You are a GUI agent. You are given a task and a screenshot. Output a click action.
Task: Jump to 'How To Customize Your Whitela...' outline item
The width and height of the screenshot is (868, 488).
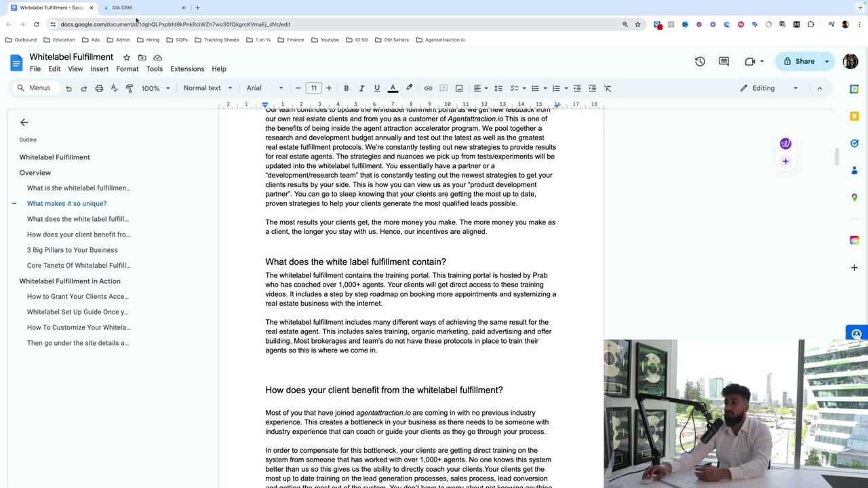pyautogui.click(x=79, y=327)
